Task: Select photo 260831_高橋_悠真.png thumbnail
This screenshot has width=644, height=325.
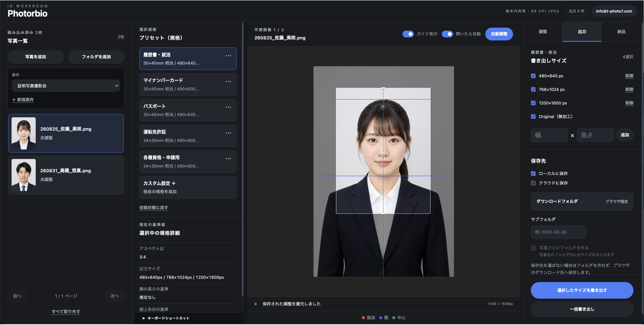Action: click(x=24, y=175)
